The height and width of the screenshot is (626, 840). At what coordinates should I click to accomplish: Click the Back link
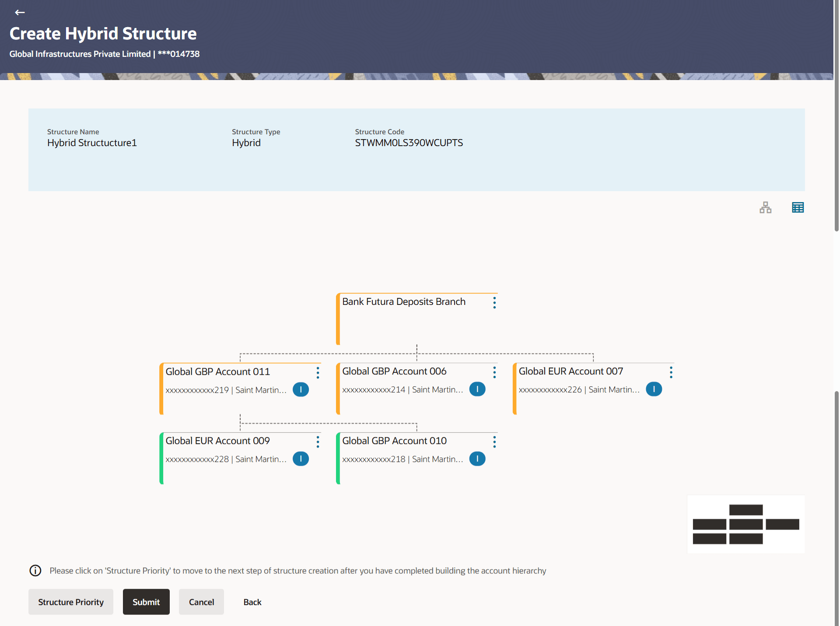click(252, 602)
